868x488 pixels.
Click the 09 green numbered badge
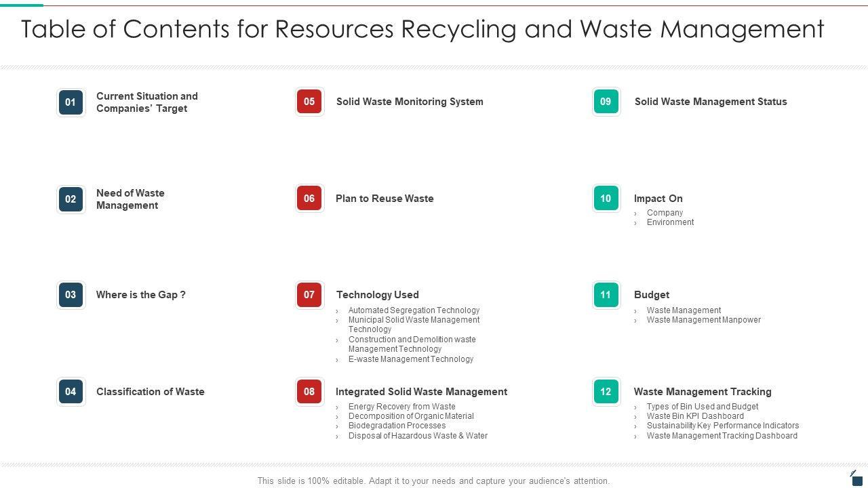pyautogui.click(x=606, y=102)
